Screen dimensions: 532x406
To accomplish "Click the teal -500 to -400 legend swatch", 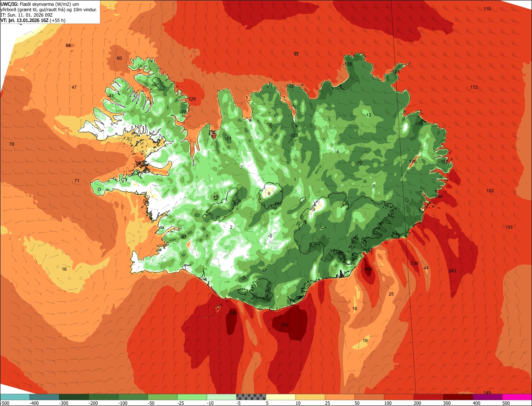I will [15, 396].
